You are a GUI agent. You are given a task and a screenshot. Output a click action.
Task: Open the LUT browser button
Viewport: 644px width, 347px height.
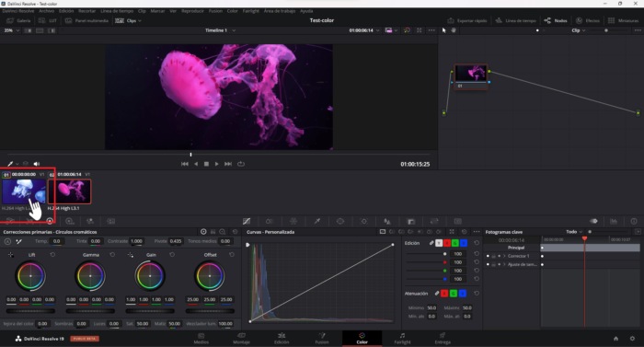[x=48, y=20]
